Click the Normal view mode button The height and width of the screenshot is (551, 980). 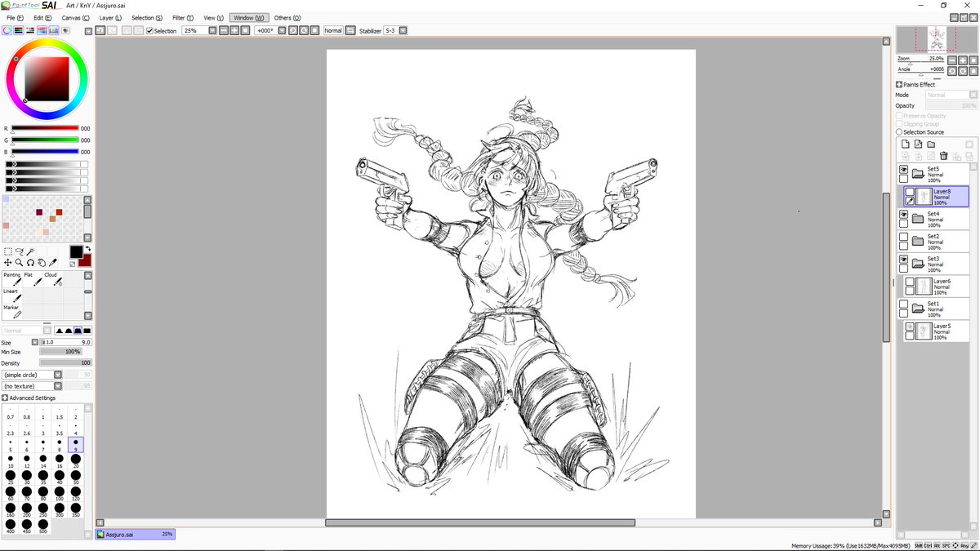[332, 30]
